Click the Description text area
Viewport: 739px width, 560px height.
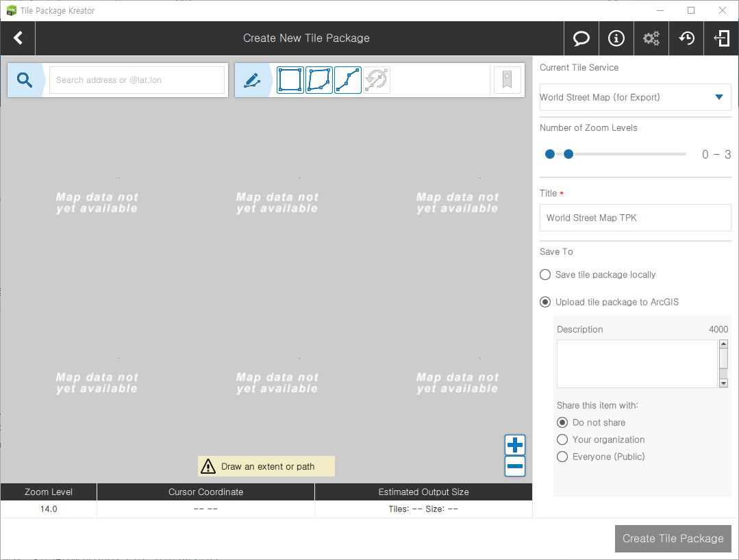click(637, 364)
